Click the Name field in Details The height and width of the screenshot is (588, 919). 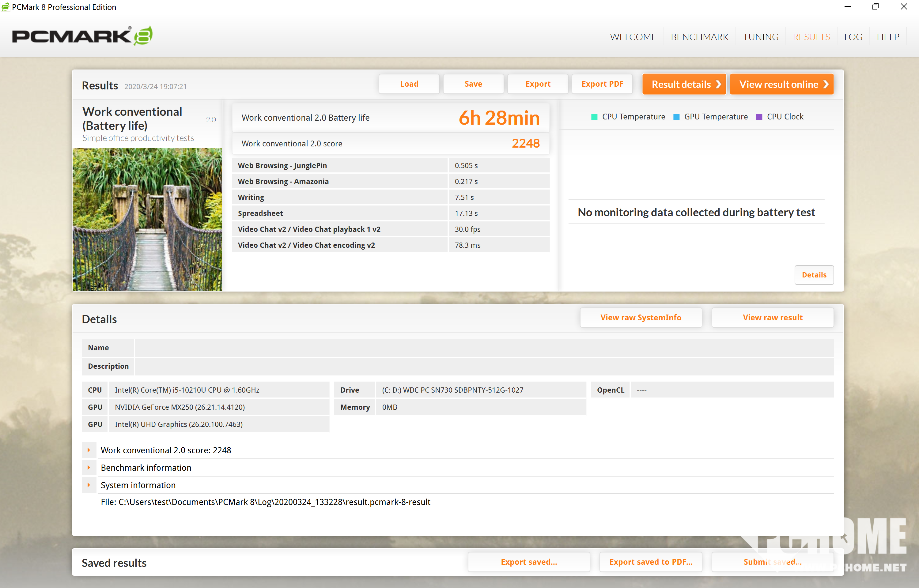(x=484, y=348)
